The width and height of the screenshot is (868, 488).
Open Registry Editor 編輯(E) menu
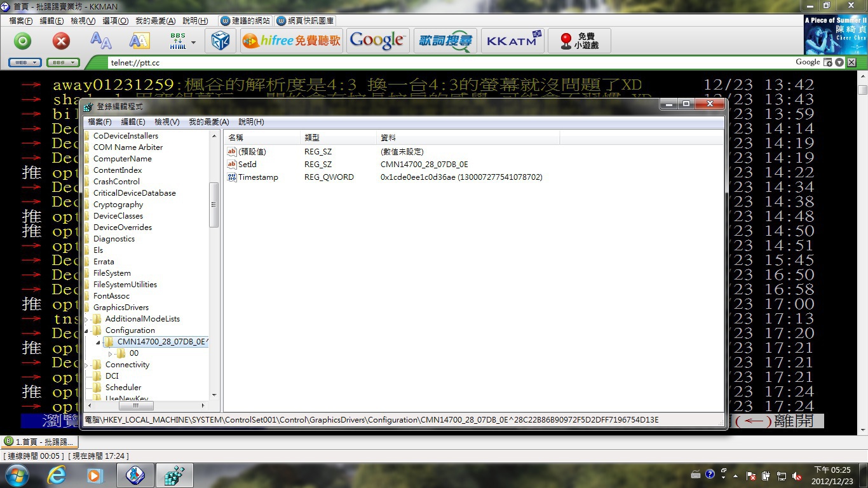coord(133,122)
